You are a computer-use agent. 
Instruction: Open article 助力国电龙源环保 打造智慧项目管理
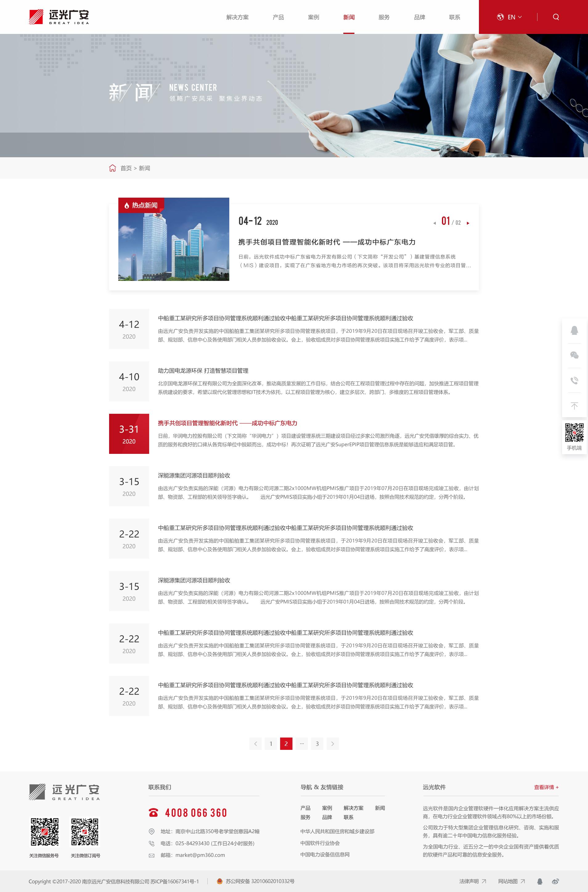203,371
